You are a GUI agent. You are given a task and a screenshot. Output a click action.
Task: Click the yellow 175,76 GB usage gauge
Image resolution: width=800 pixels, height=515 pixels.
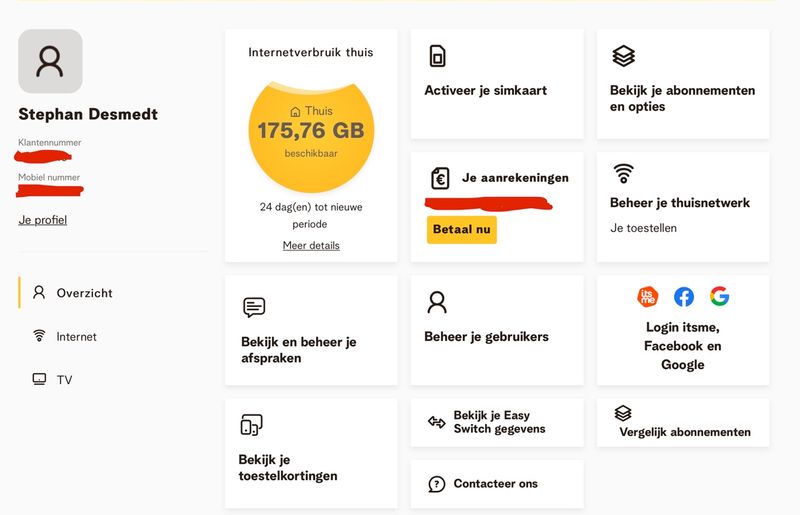coord(311,137)
